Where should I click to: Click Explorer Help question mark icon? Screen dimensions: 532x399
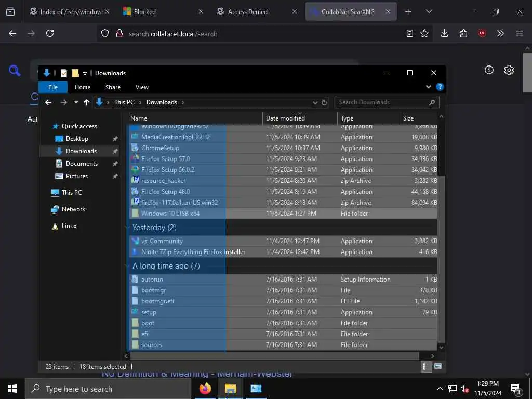point(440,87)
